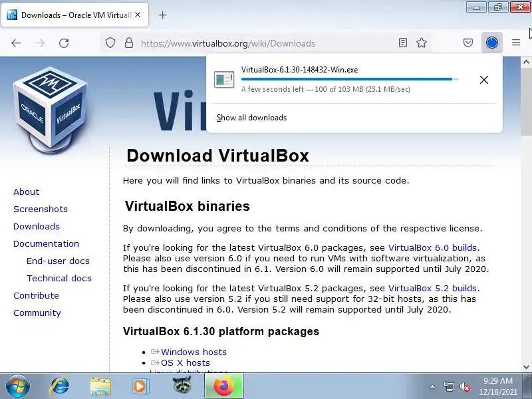Open a new tab with plus button

point(162,15)
